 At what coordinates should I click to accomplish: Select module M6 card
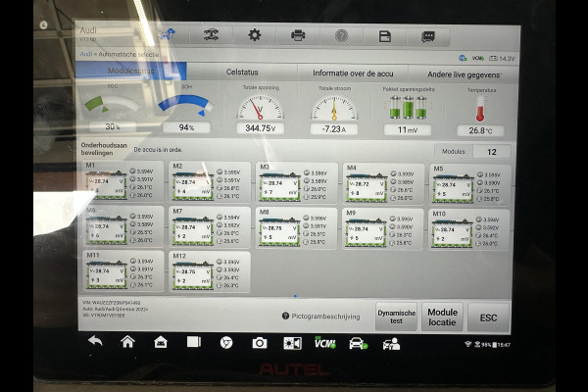point(123,225)
